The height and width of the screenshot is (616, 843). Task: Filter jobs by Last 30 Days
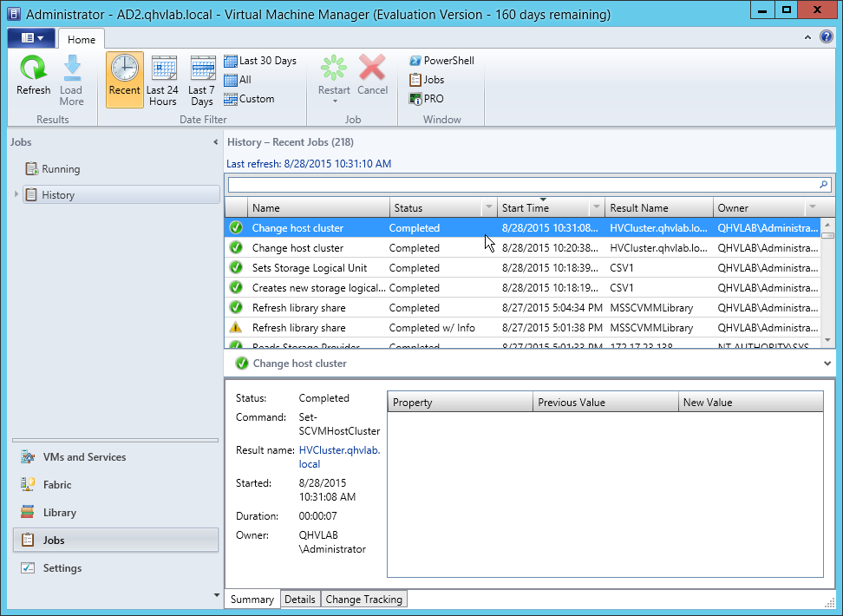tap(260, 61)
